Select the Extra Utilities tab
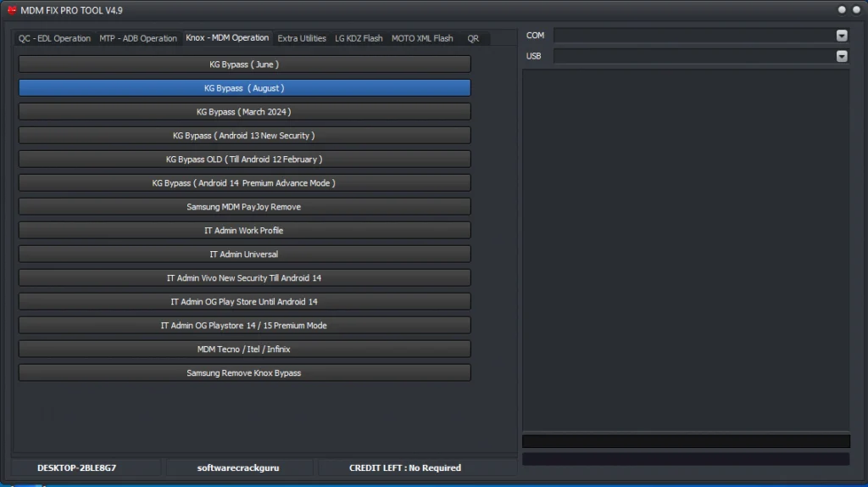This screenshot has height=487, width=868. (302, 38)
